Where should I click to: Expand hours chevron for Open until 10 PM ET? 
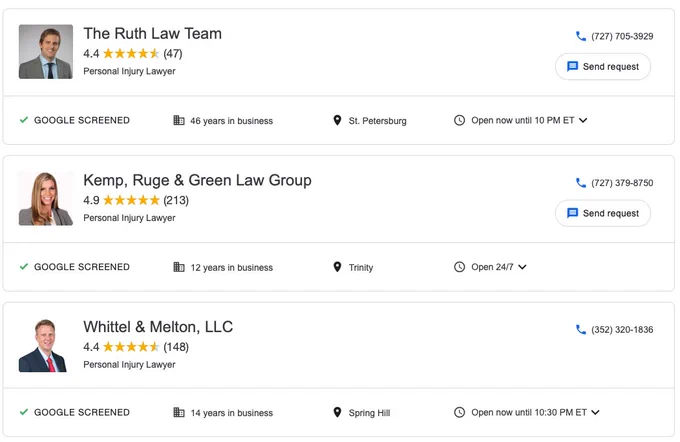(583, 120)
